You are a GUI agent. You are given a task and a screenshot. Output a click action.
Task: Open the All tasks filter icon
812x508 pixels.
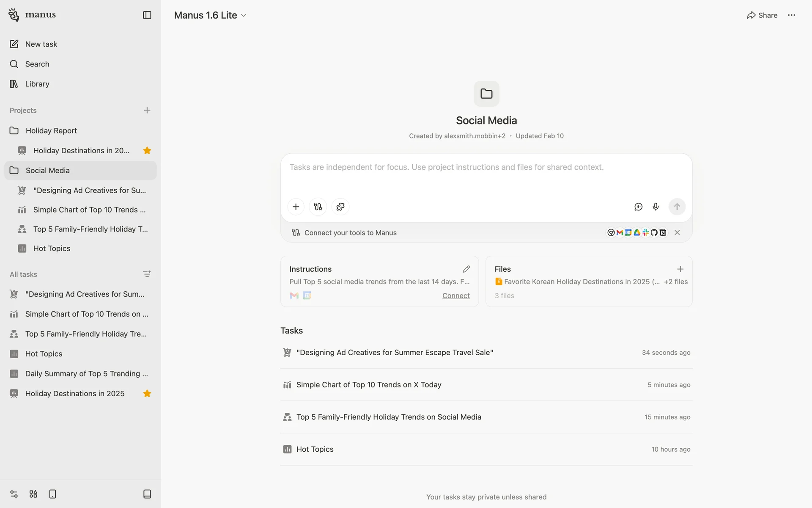click(147, 274)
